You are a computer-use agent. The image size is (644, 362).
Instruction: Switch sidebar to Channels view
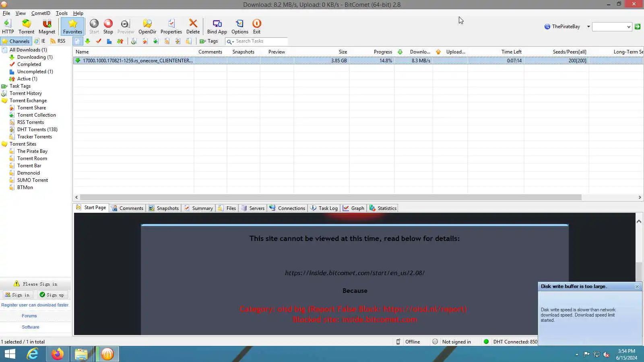[16, 41]
